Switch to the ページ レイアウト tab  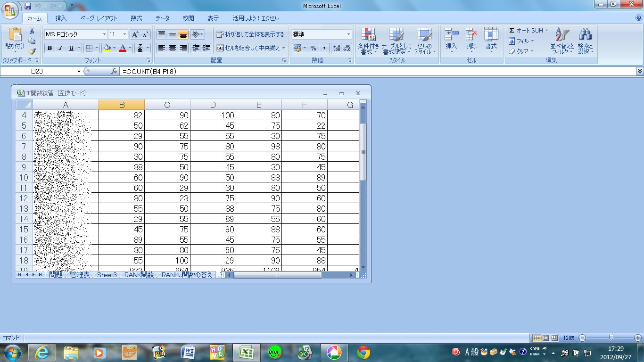(99, 18)
